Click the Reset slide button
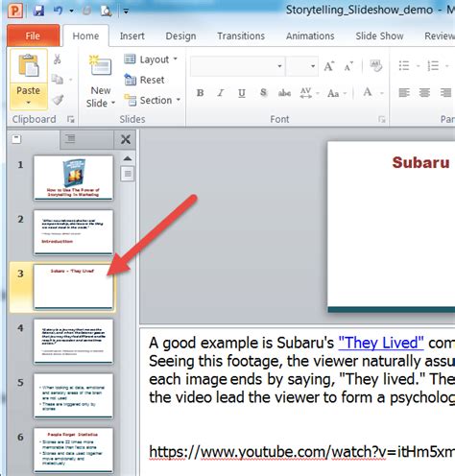The image size is (455, 476). [144, 80]
